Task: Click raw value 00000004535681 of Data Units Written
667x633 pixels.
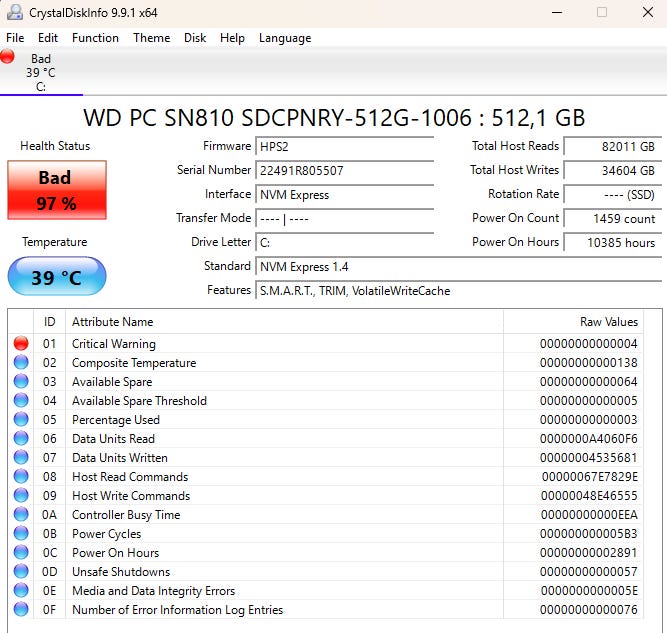Action: (589, 458)
